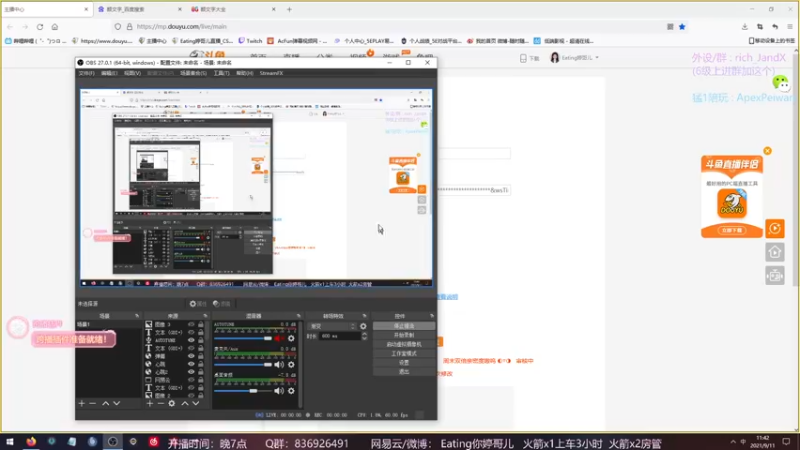This screenshot has width=800, height=450.
Task: Click orange play icon on right sidebar
Action: pyautogui.click(x=775, y=229)
